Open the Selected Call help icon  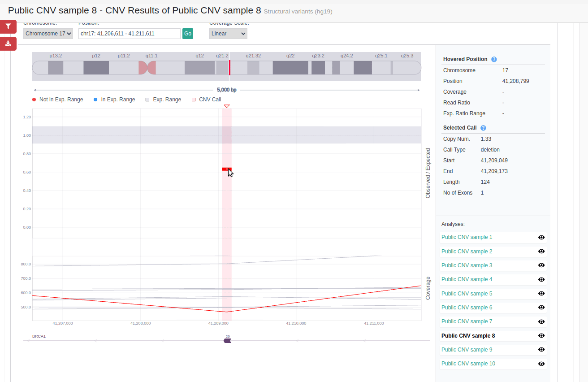(483, 128)
